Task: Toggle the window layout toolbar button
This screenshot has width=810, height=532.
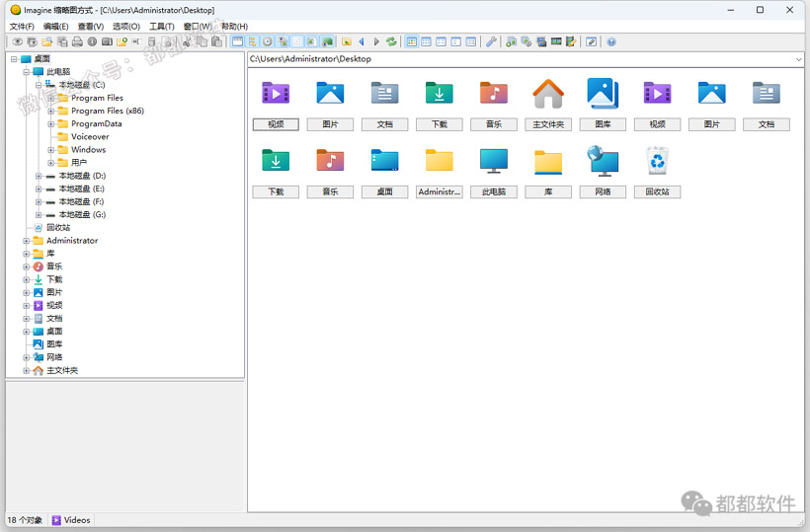Action: (238, 41)
